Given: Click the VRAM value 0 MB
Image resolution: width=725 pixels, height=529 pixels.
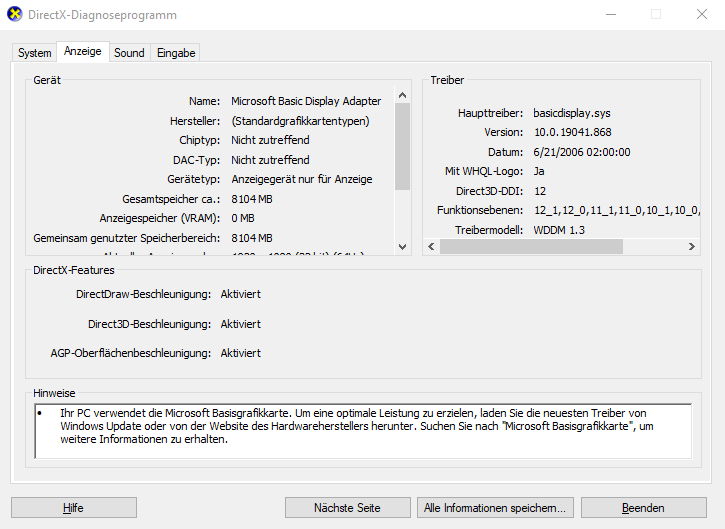Looking at the screenshot, I should (x=243, y=218).
